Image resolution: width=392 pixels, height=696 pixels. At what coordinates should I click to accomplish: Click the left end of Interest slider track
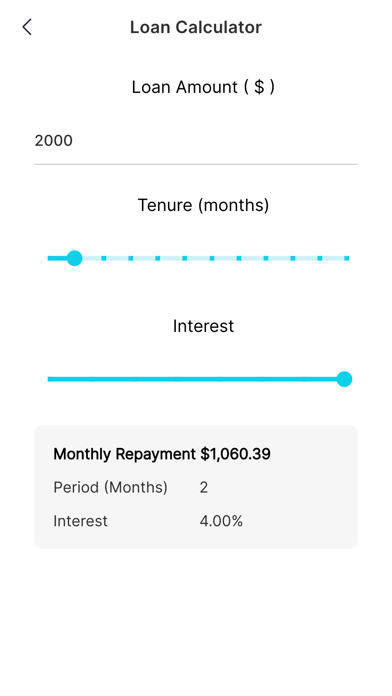coord(50,379)
